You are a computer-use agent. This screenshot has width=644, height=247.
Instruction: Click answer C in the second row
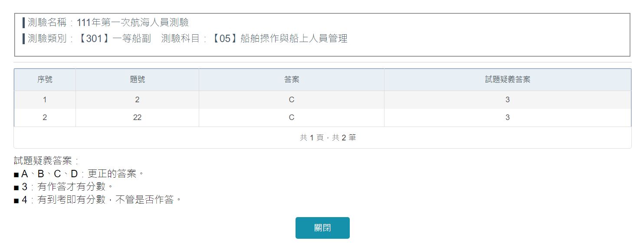click(291, 117)
